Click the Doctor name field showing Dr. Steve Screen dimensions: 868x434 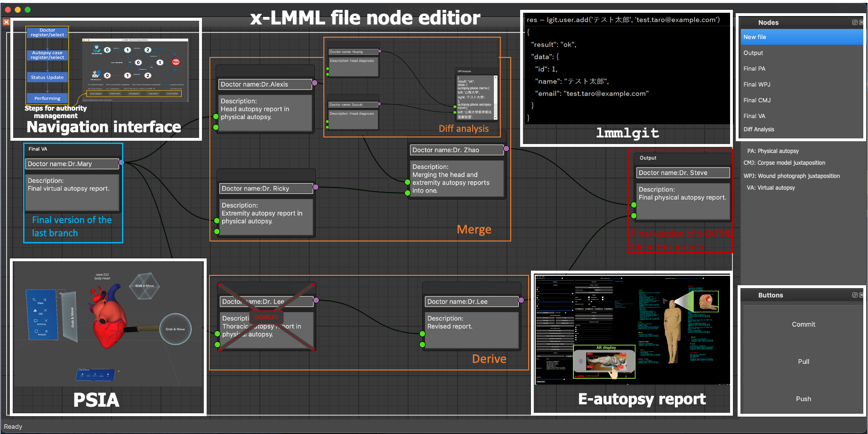click(x=683, y=173)
